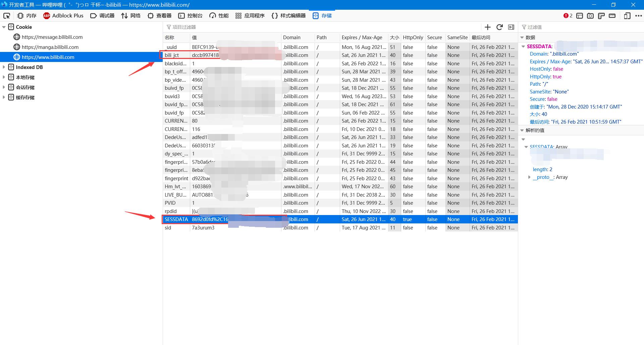Expand the 缓存存储 node

(4, 97)
